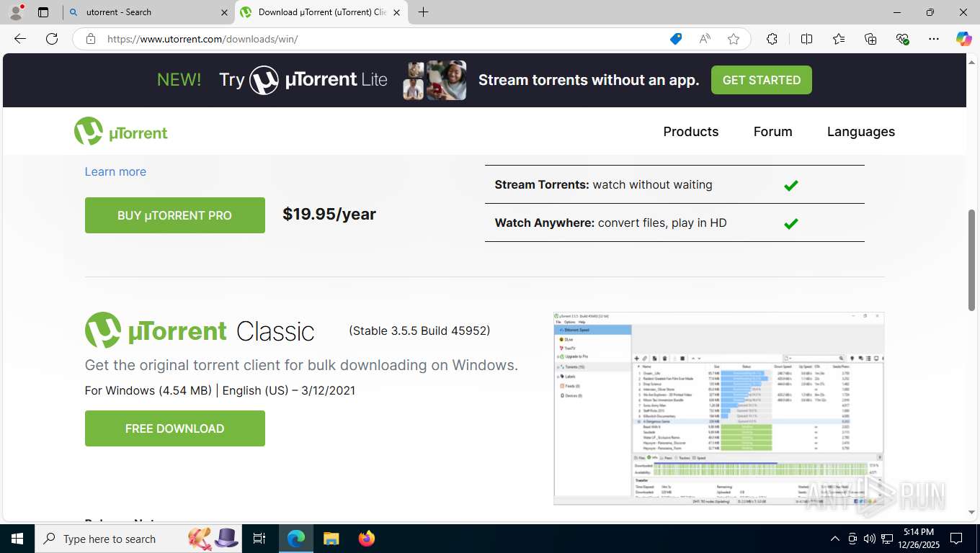Click the $19.95/year price text

pyautogui.click(x=329, y=214)
